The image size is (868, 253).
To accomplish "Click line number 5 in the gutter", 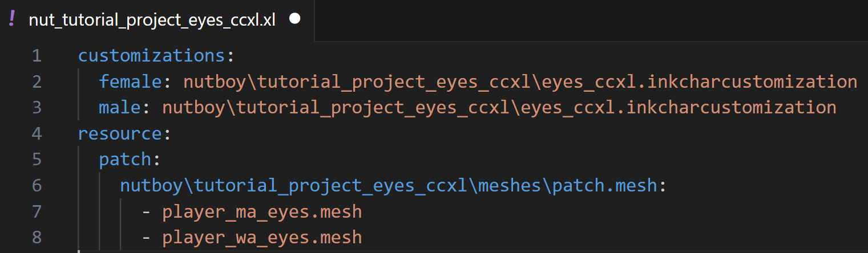I will pyautogui.click(x=37, y=160).
